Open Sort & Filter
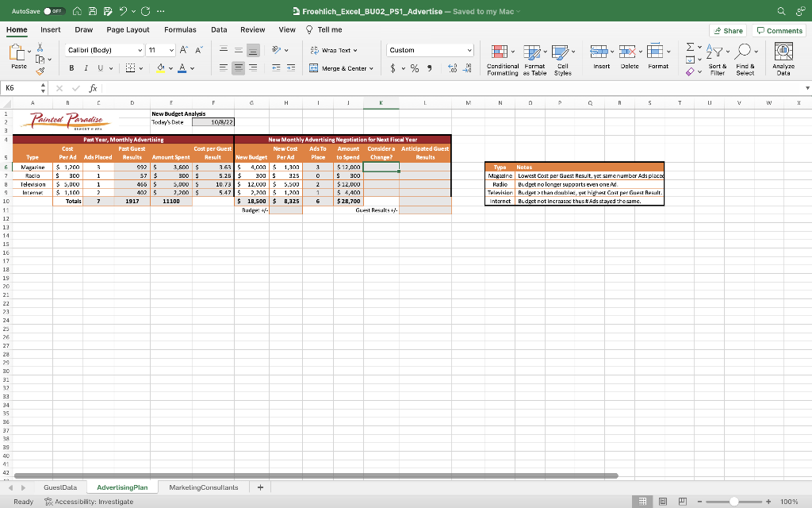Screen dimensions: 812x508 point(717,60)
